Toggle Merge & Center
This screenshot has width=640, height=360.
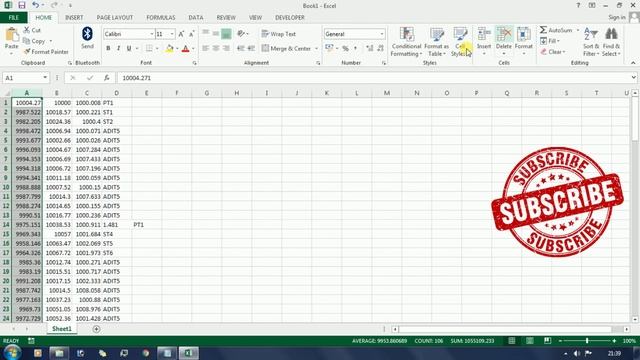287,48
